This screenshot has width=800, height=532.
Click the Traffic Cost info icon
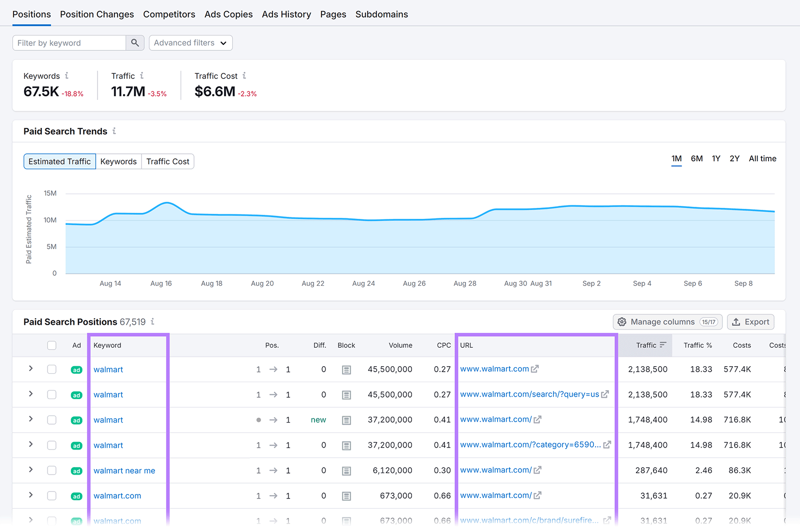(x=244, y=76)
